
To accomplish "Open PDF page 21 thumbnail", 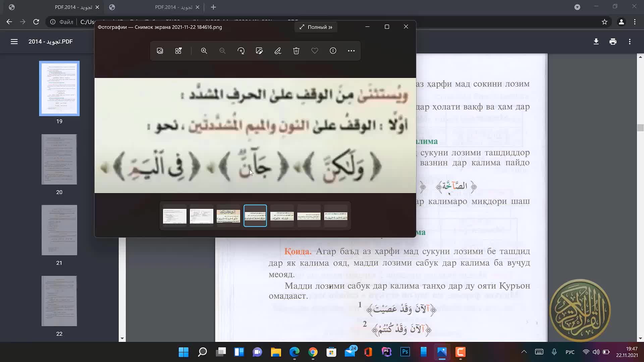I will pyautogui.click(x=59, y=230).
